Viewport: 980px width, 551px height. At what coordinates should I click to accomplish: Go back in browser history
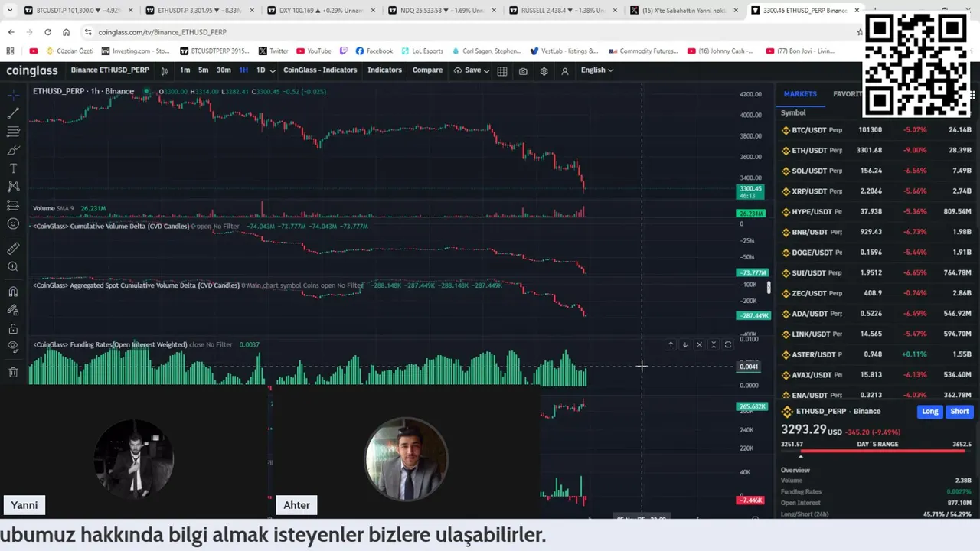11,32
